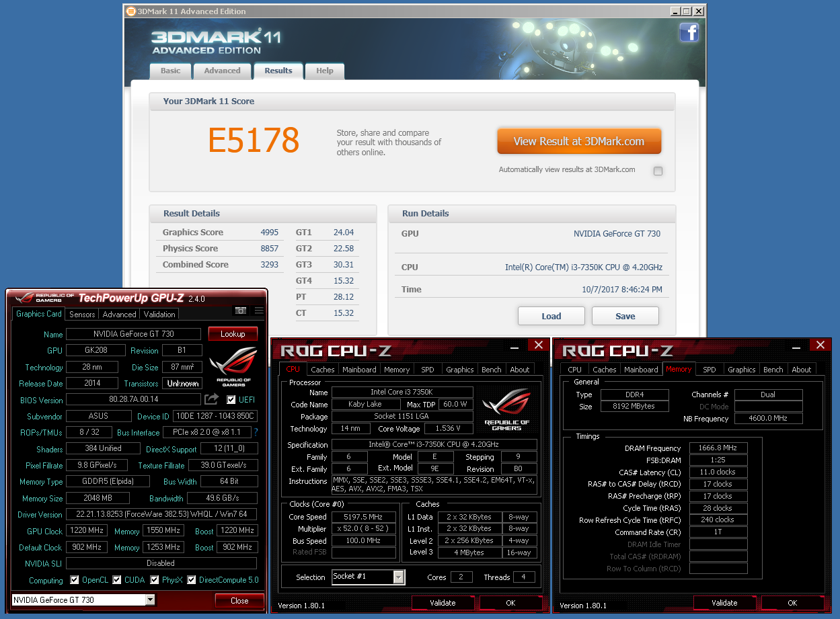Click the ROG logo in CPU-Z CPU window
The image size is (840, 619).
pos(506,410)
